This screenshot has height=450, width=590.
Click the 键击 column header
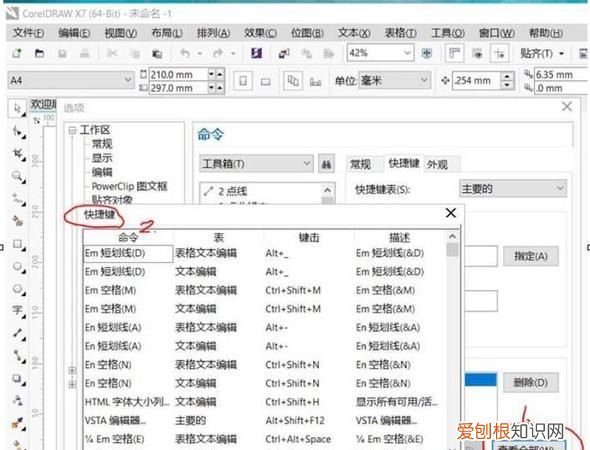(x=309, y=237)
